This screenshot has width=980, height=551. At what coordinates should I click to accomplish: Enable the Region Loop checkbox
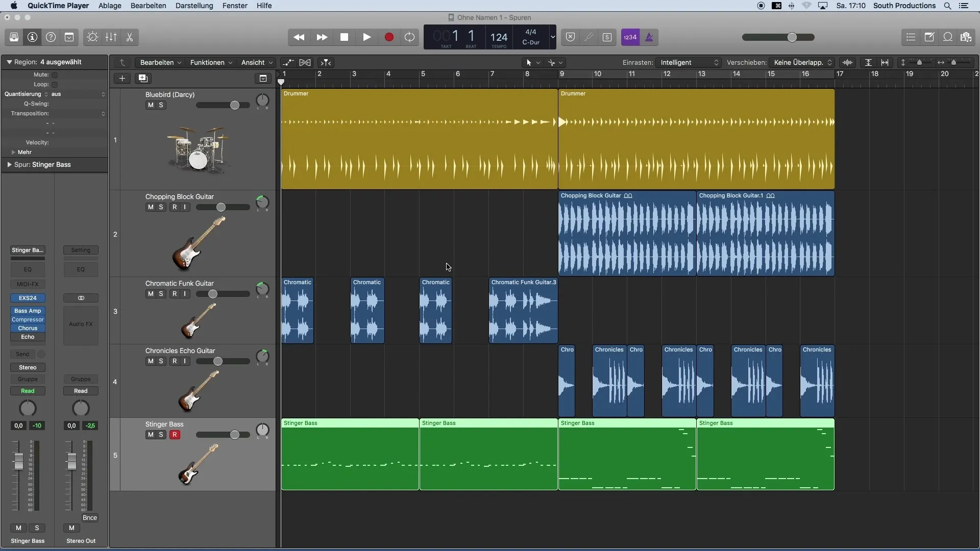click(x=55, y=84)
